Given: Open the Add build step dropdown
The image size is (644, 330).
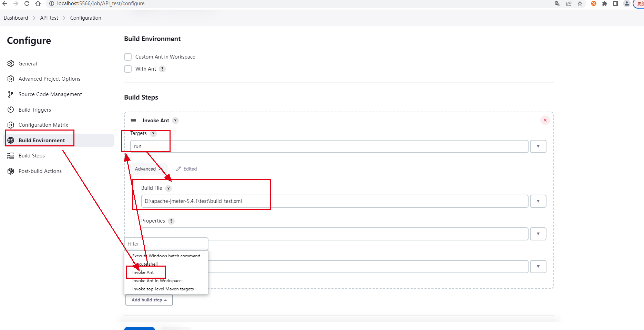Looking at the screenshot, I should pyautogui.click(x=149, y=300).
